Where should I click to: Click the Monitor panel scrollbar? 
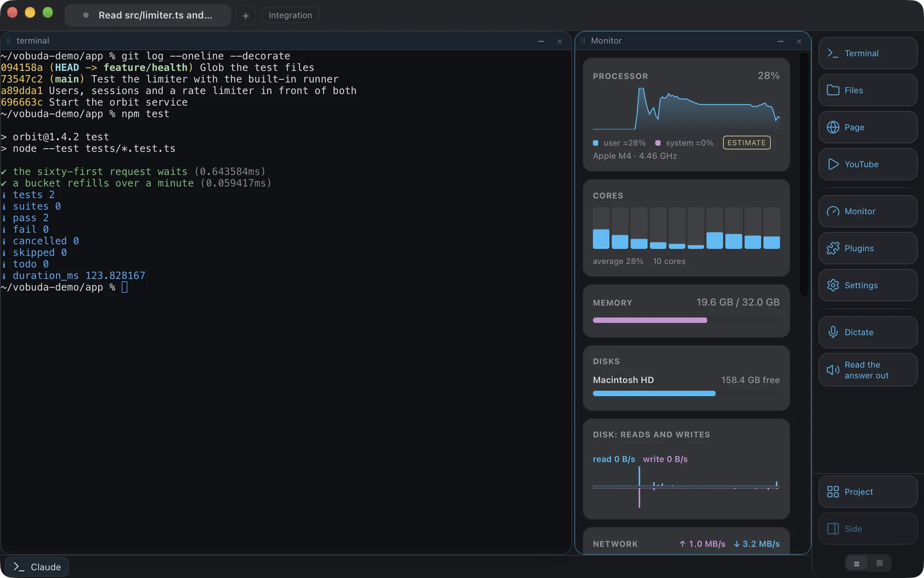804,175
